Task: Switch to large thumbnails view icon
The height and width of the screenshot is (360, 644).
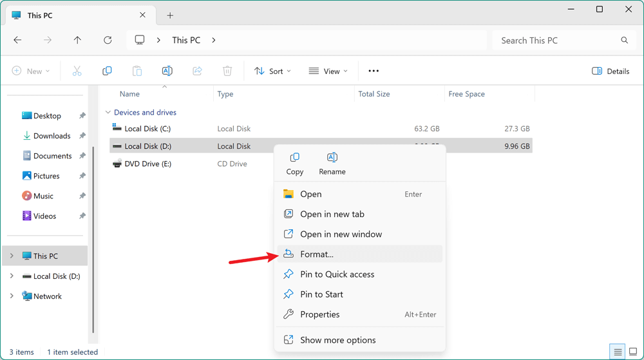Action: (633, 352)
